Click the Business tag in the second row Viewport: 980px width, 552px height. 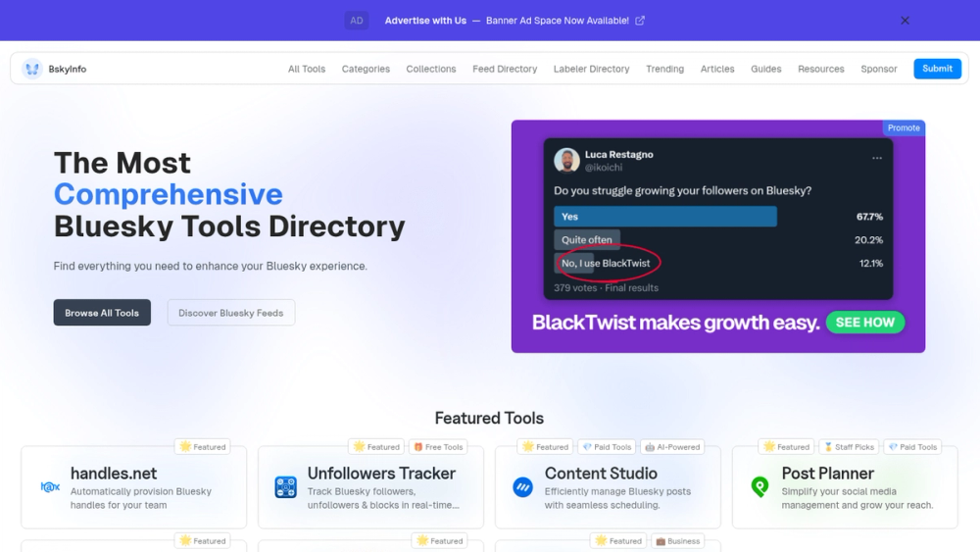[677, 541]
